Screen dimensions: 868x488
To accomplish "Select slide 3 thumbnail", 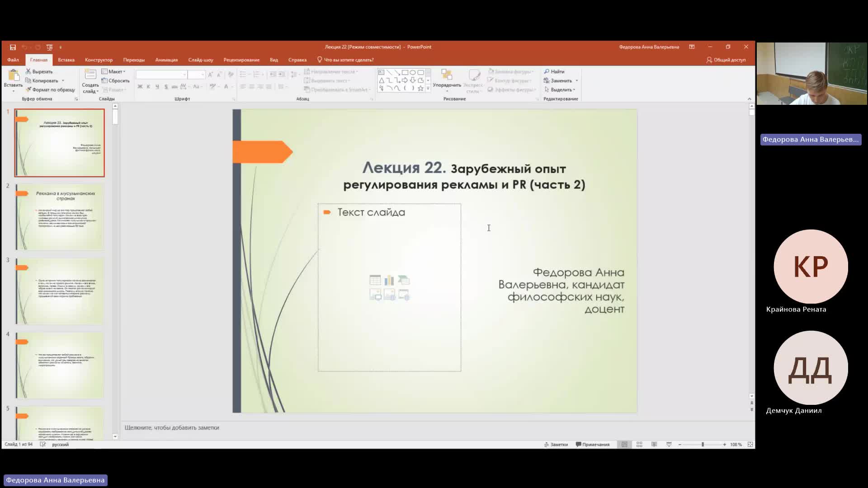I will [60, 291].
